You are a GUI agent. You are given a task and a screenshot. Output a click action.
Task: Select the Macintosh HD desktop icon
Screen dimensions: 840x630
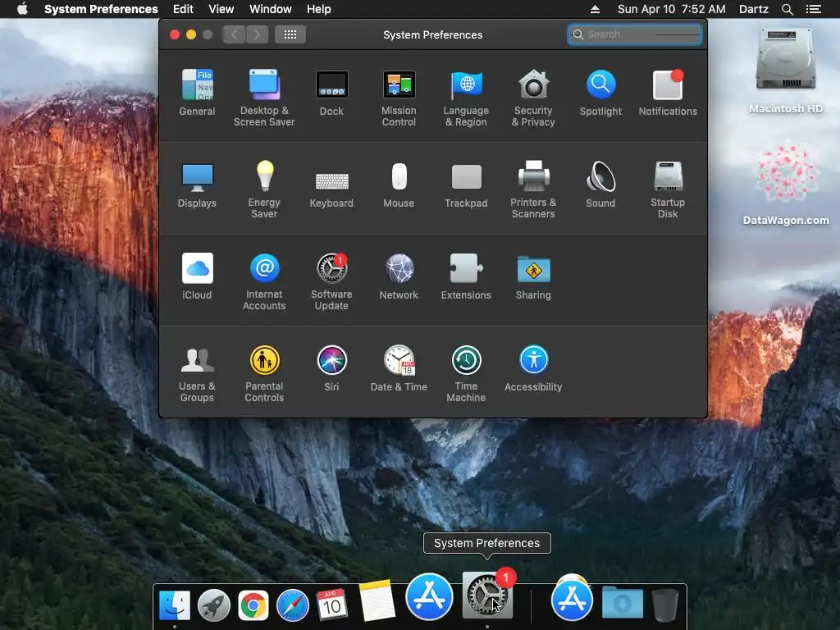tap(786, 71)
